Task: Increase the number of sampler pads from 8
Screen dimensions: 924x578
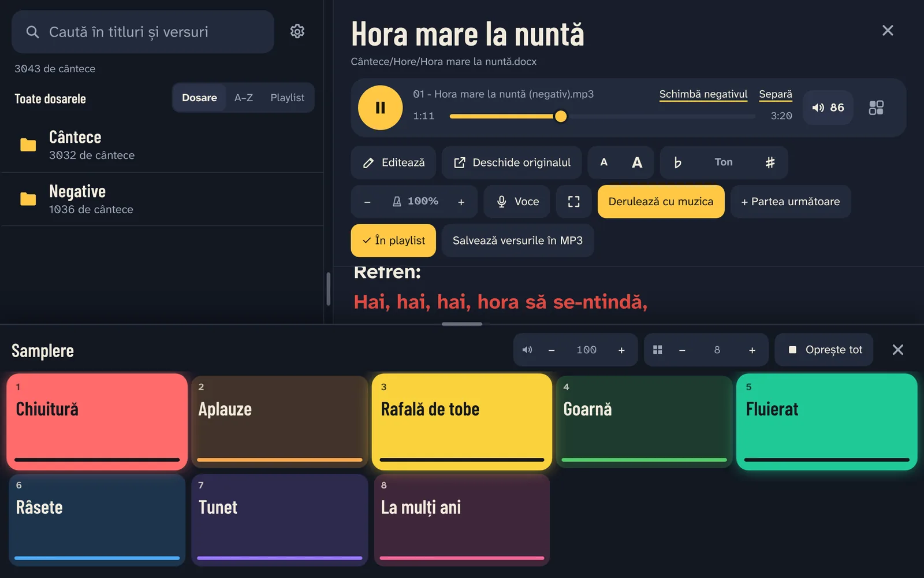Action: tap(752, 350)
